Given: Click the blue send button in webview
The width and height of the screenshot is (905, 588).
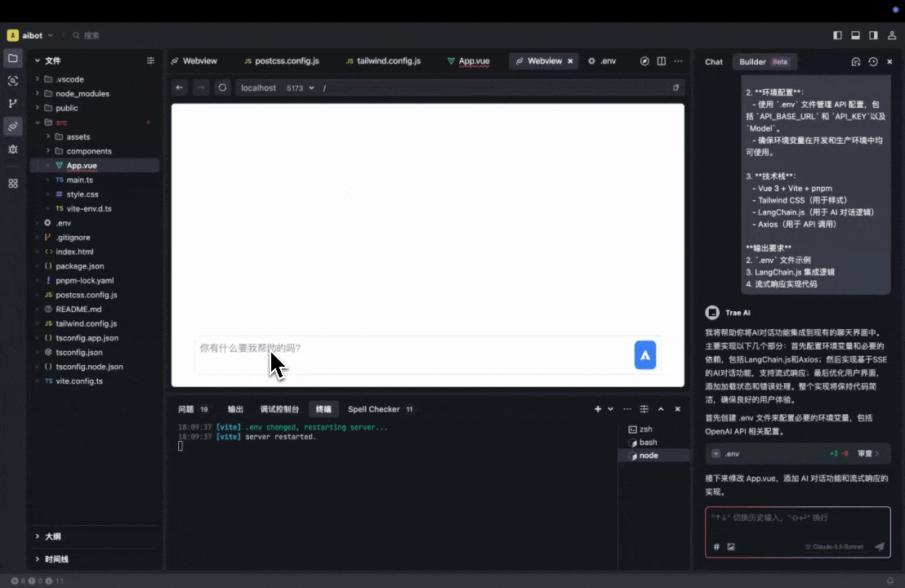Looking at the screenshot, I should coord(645,355).
